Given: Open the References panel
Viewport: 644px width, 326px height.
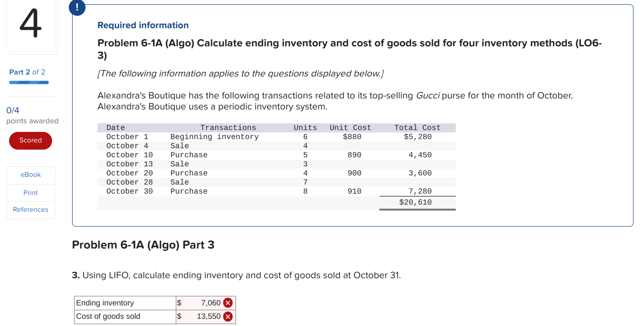Looking at the screenshot, I should (31, 209).
